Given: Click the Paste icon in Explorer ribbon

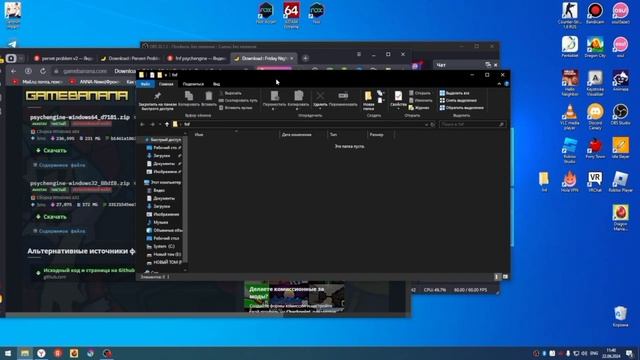Looking at the screenshot, I should point(209,96).
